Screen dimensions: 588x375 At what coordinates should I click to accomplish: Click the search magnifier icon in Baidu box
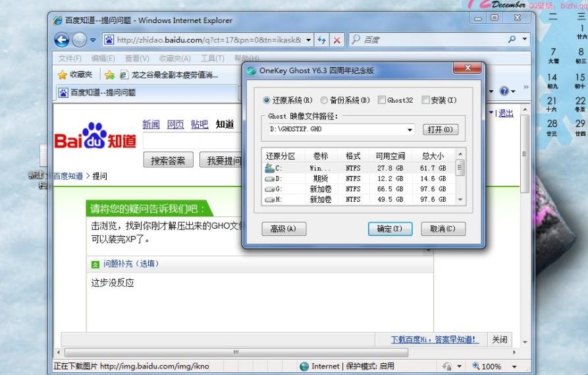point(512,39)
